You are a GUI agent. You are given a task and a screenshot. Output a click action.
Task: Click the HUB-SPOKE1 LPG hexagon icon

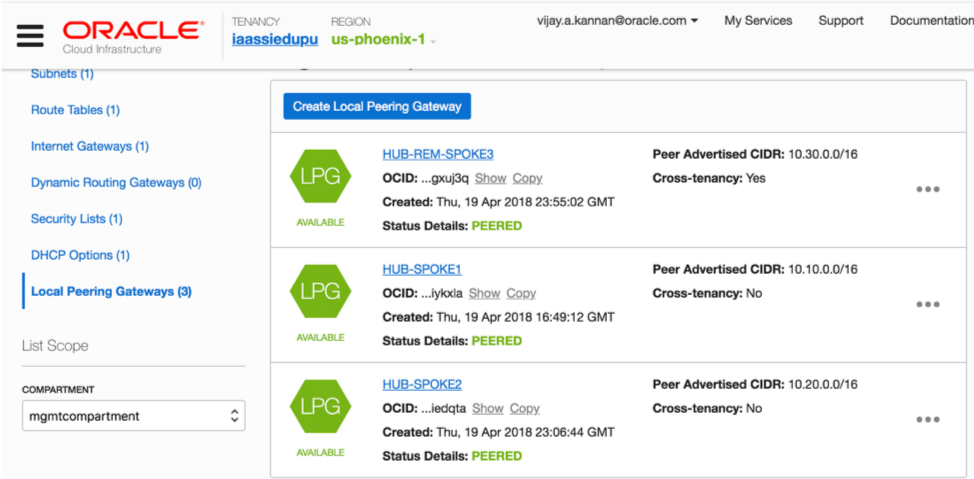(320, 292)
